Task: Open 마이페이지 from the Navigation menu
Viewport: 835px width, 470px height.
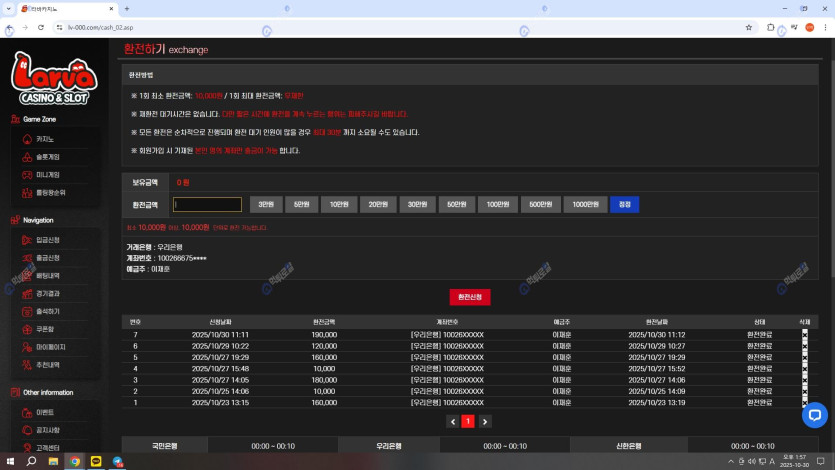Action: click(50, 347)
